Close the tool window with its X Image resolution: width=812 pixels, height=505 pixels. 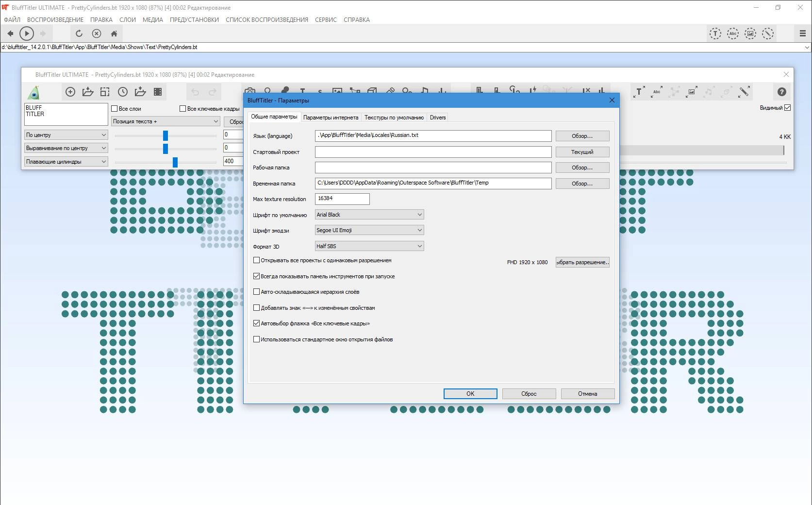pyautogui.click(x=786, y=74)
